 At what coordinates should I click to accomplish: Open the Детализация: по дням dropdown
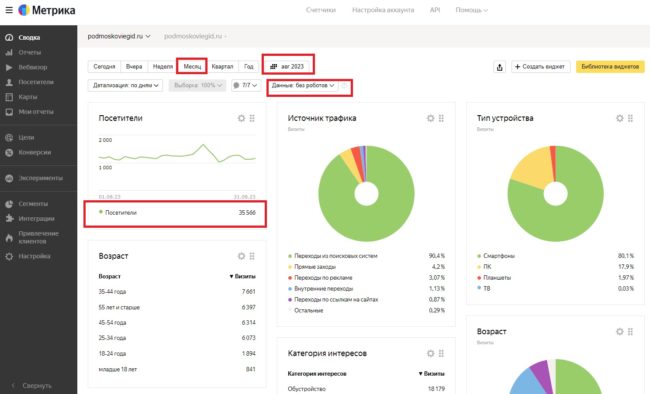point(126,85)
